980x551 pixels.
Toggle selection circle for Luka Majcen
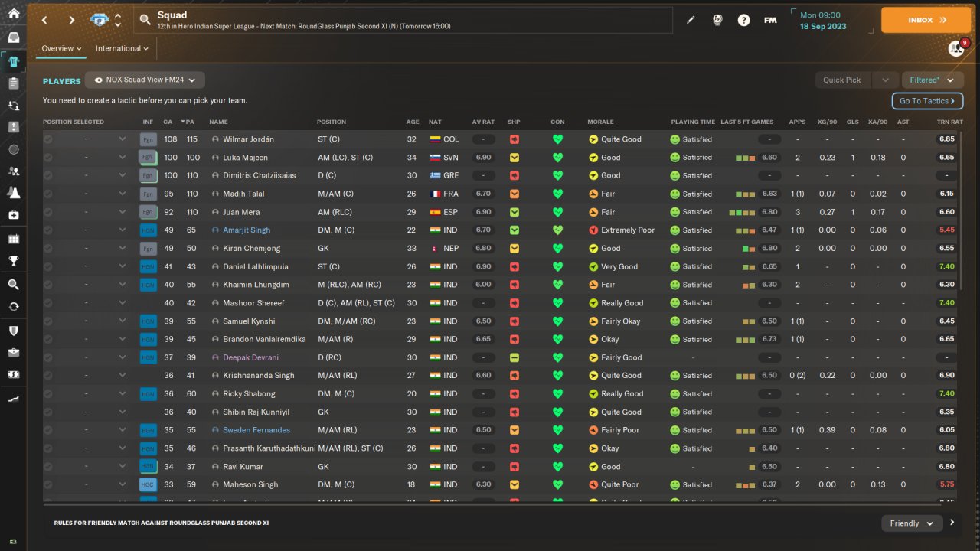48,158
